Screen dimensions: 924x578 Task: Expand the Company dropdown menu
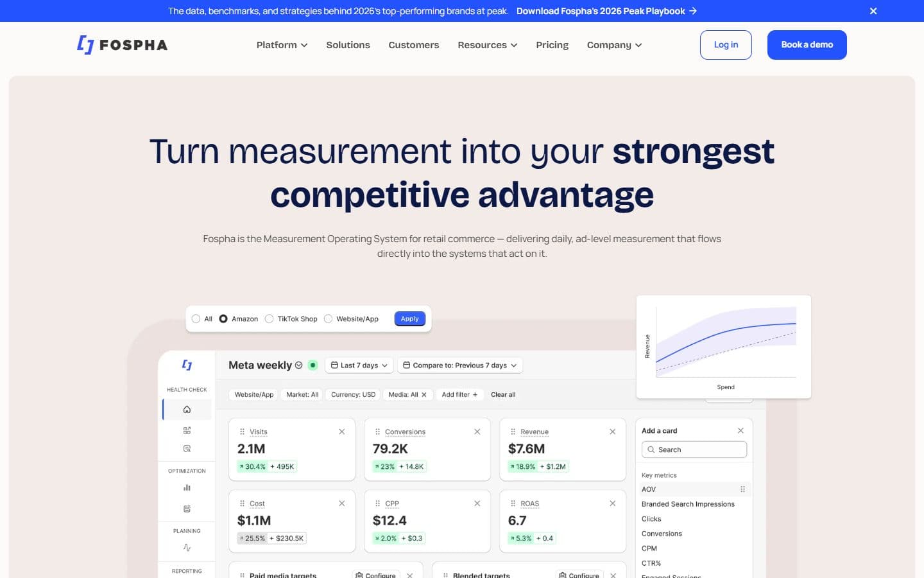coord(614,45)
